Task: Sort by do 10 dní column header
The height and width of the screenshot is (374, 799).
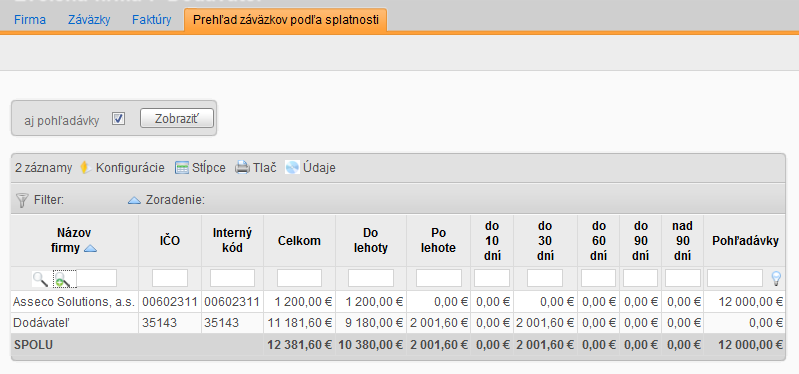Action: click(492, 241)
